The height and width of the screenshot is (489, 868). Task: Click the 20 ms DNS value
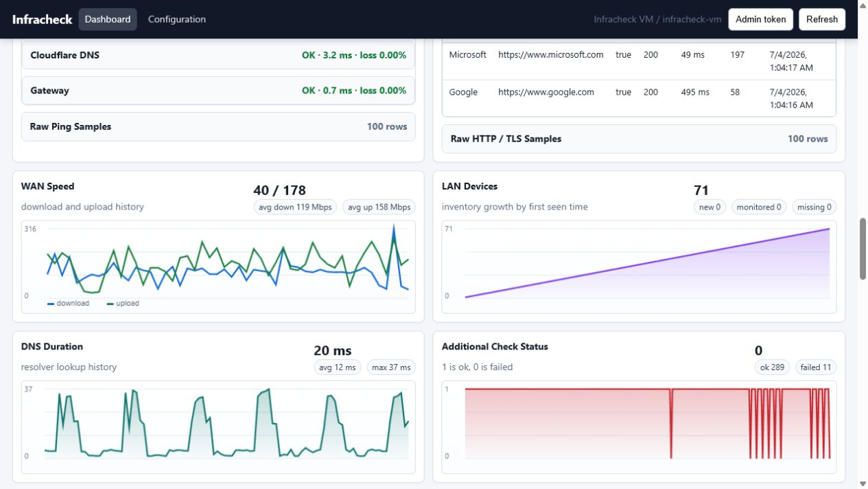point(333,351)
